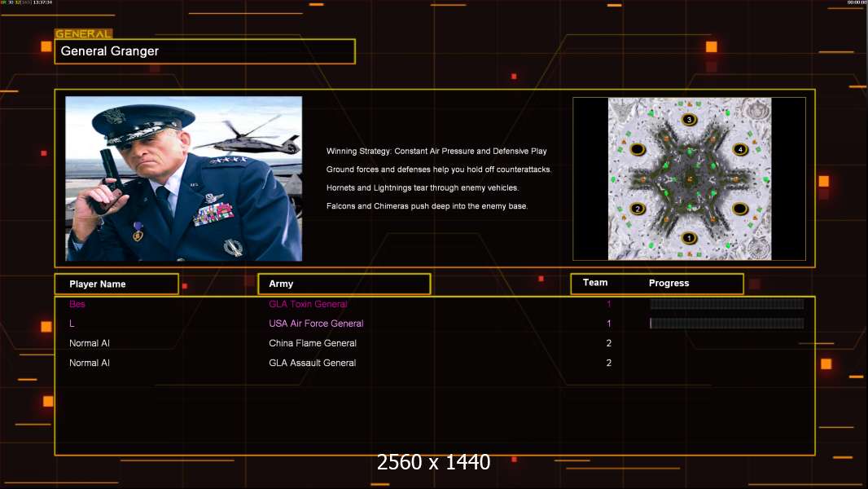Image resolution: width=868 pixels, height=489 pixels.
Task: Select player name L
Action: click(x=72, y=324)
